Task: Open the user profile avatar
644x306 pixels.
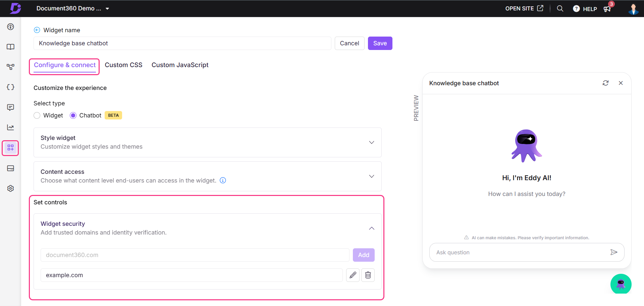Action: [633, 9]
